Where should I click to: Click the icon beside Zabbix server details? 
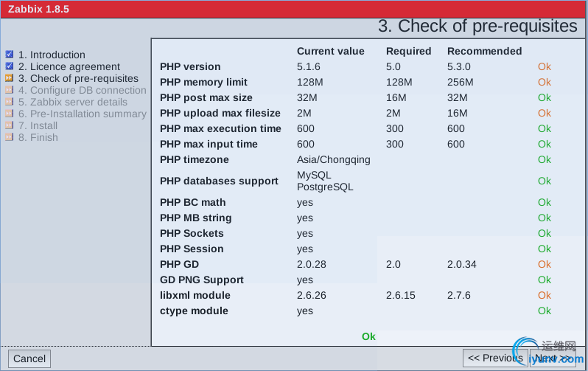[10, 102]
